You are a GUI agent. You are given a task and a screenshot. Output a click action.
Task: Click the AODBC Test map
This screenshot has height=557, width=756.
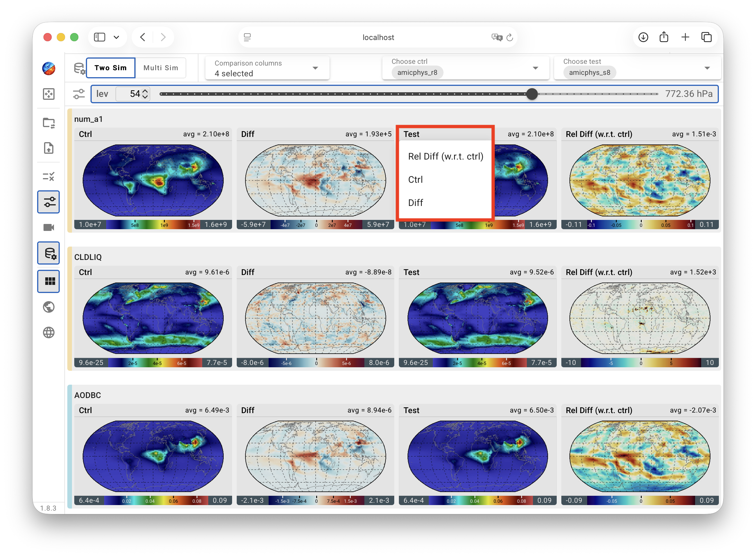coord(478,457)
